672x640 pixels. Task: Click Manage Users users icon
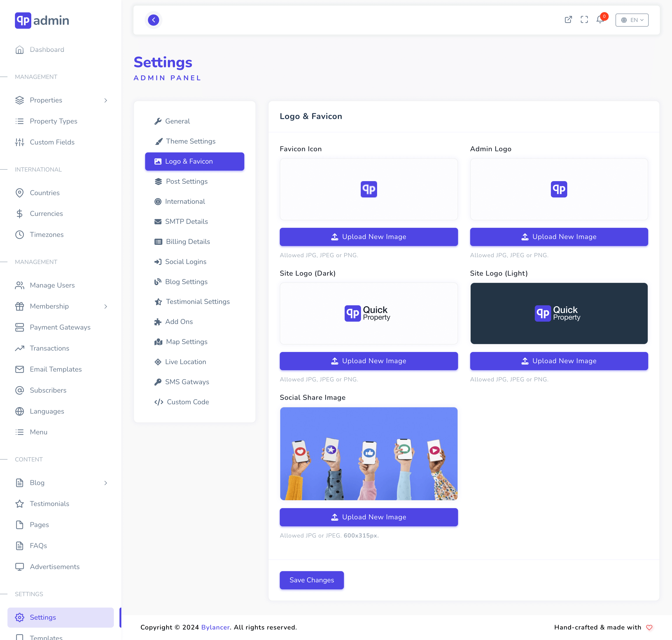[20, 285]
